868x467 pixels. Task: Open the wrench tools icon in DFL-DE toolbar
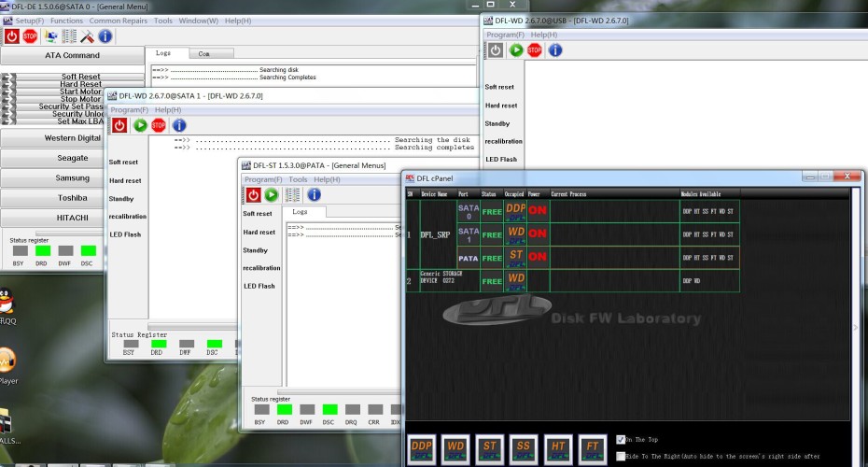pyautogui.click(x=87, y=36)
